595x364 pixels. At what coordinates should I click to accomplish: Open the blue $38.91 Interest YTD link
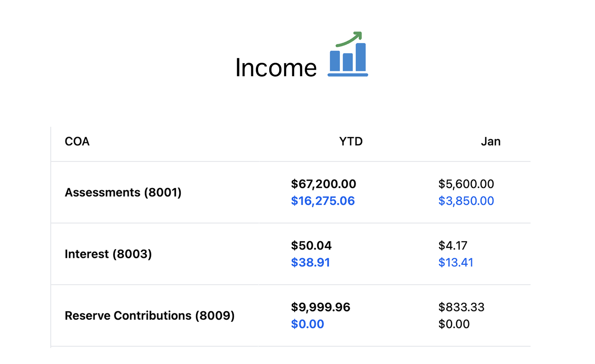(x=310, y=262)
